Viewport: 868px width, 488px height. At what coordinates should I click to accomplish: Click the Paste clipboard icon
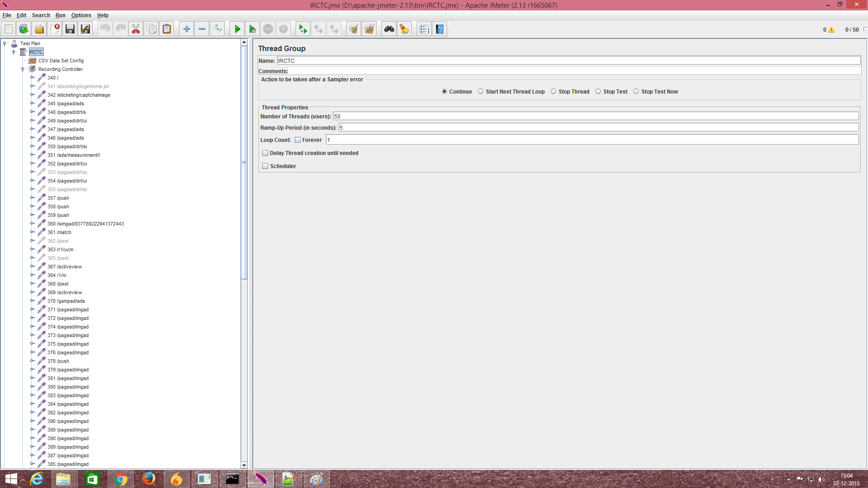click(166, 28)
